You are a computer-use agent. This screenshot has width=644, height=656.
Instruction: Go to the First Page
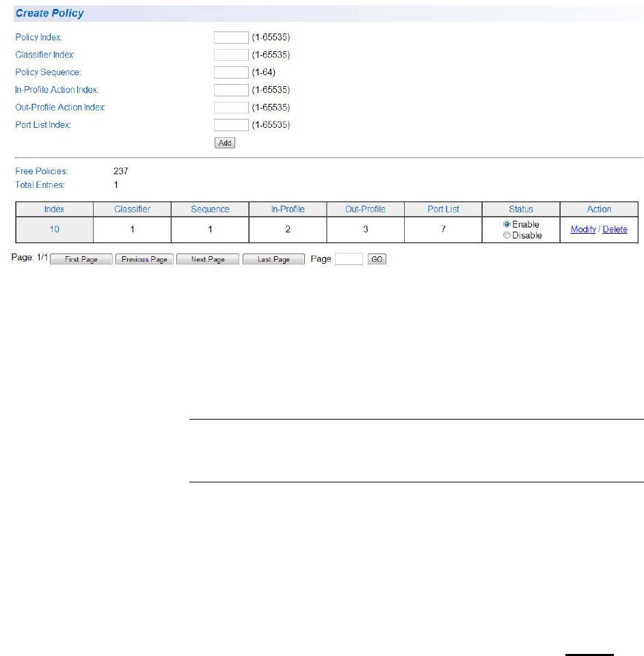(81, 260)
